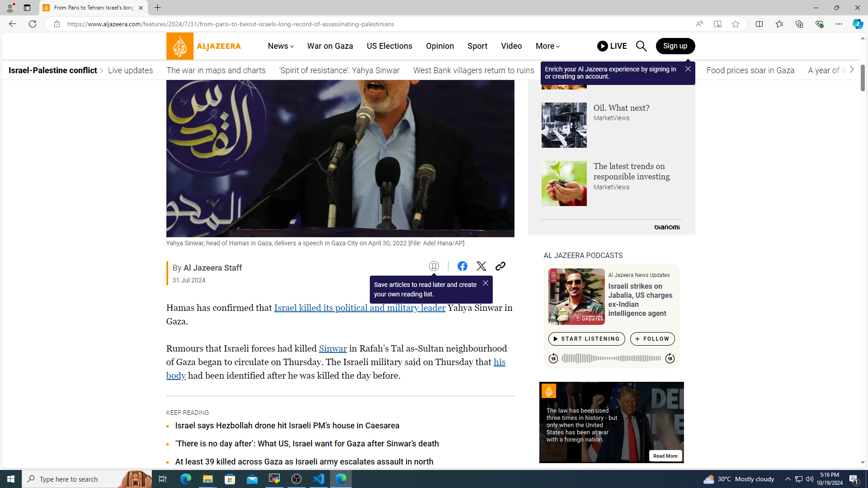This screenshot has height=488, width=868.
Task: Skip podcast forward 15 seconds
Action: click(670, 358)
